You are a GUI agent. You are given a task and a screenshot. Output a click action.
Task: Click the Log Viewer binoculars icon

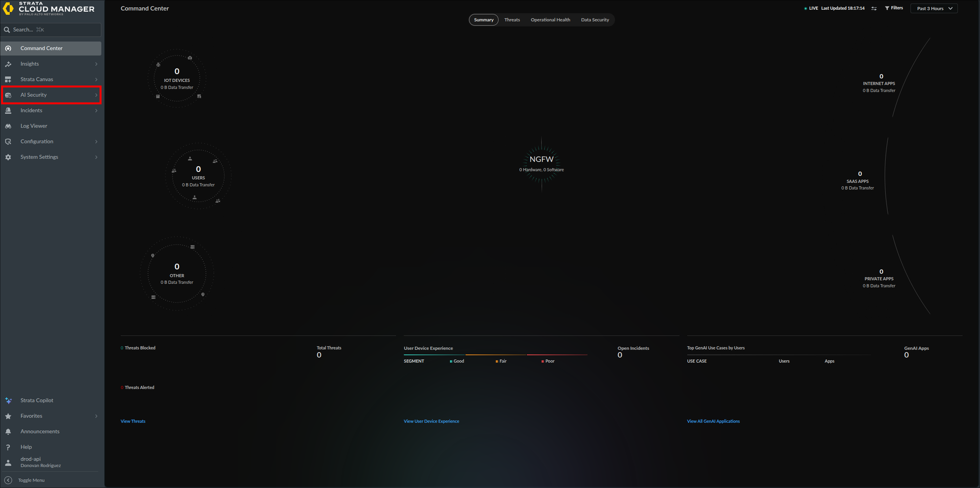[x=8, y=126]
